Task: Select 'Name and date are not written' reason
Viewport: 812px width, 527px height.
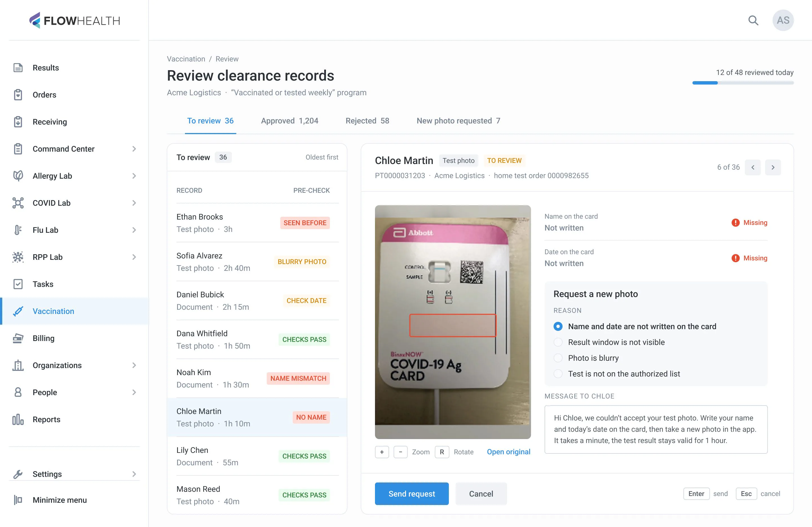Action: [558, 326]
